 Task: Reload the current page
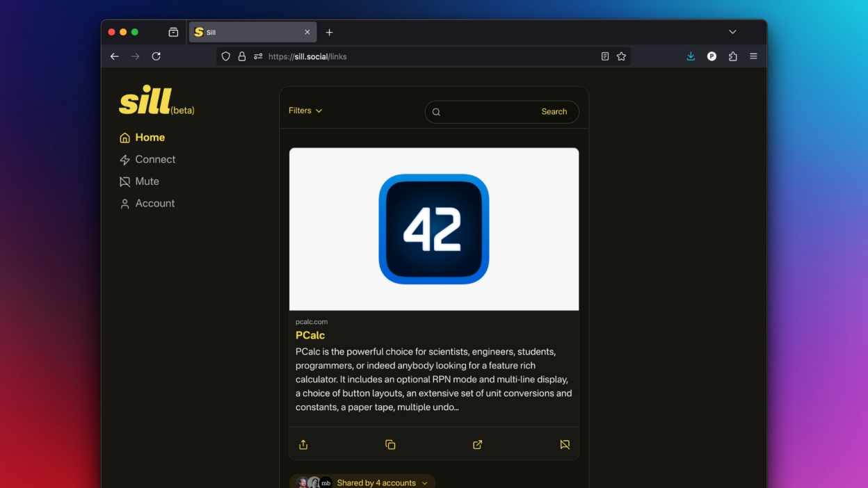pyautogui.click(x=156, y=56)
